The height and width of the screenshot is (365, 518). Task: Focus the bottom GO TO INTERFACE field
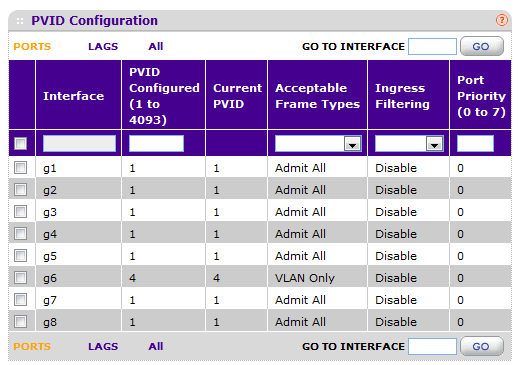pyautogui.click(x=432, y=346)
